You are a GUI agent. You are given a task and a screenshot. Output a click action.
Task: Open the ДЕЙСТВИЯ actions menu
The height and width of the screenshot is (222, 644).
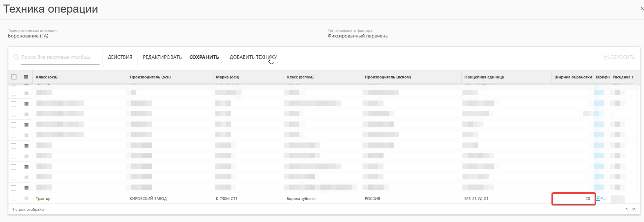click(x=120, y=57)
